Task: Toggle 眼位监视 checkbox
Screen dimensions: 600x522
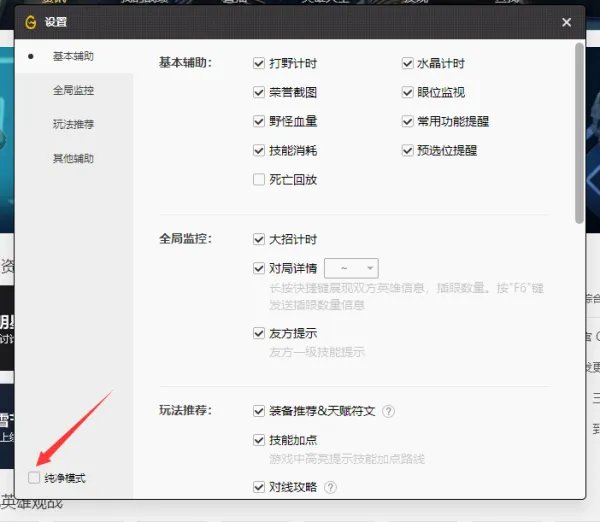Action: click(x=408, y=92)
